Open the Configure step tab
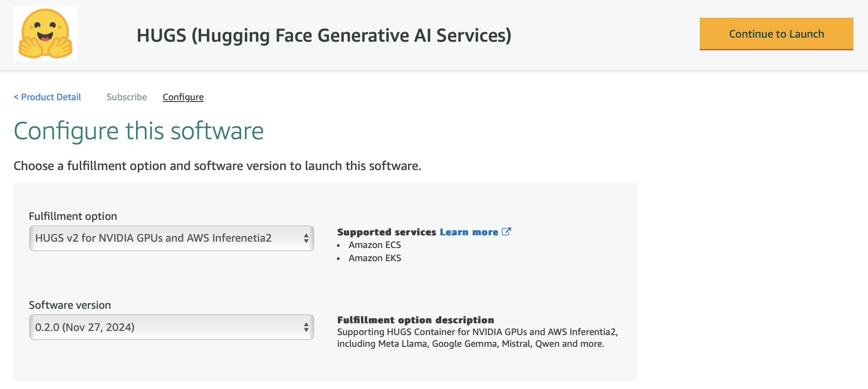Screen dimensions: 868x389 pos(183,97)
